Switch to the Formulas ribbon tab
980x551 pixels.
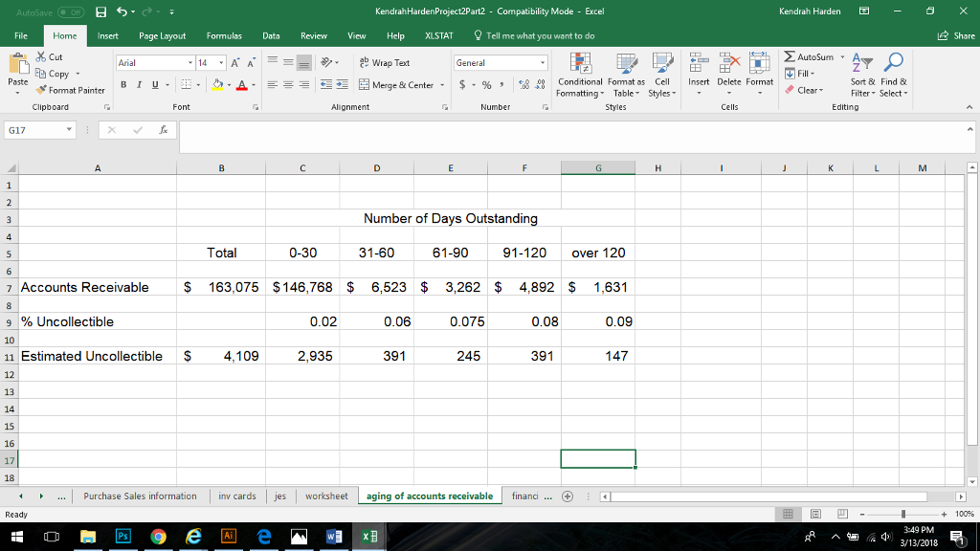point(224,34)
